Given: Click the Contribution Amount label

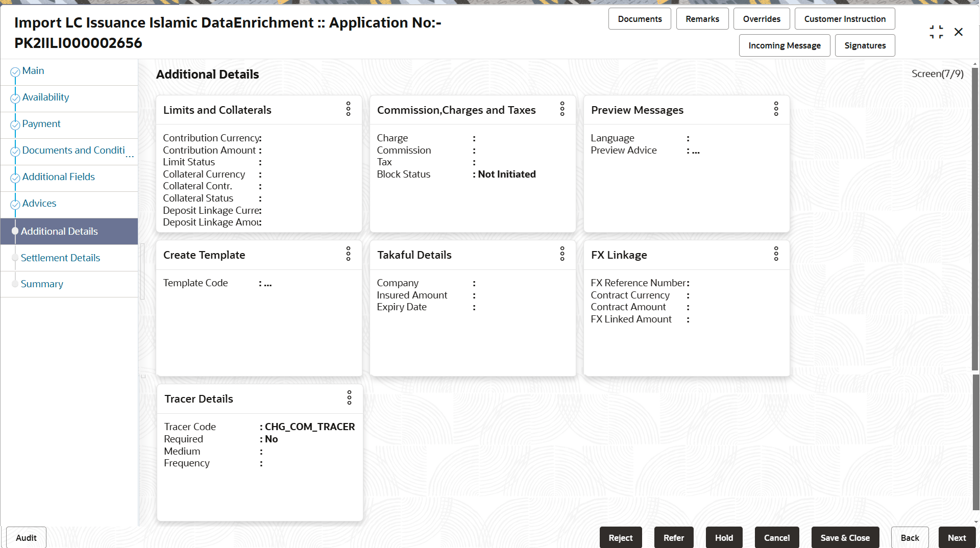Looking at the screenshot, I should [x=209, y=151].
